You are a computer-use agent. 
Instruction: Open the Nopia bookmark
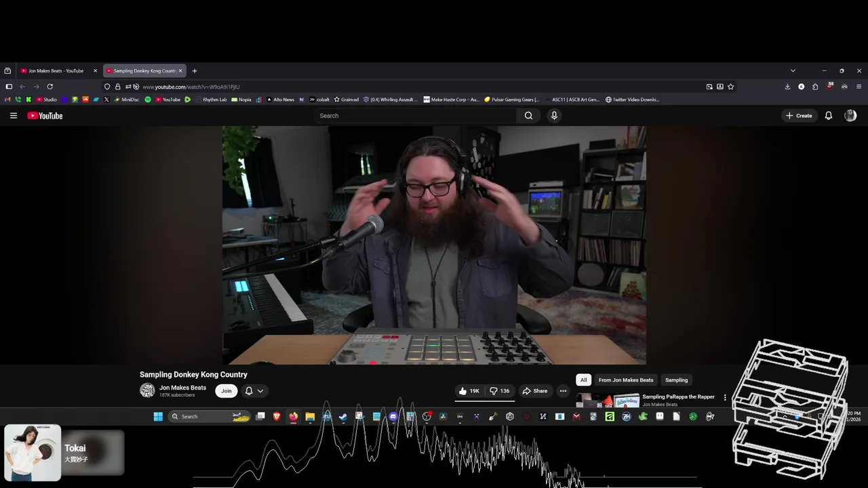241,100
